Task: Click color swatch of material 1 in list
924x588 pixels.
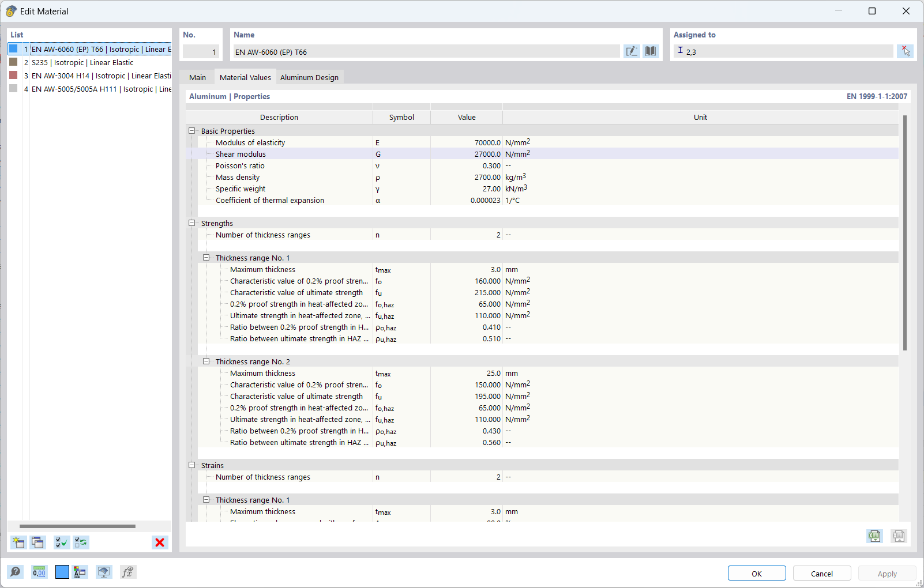Action: (x=14, y=49)
